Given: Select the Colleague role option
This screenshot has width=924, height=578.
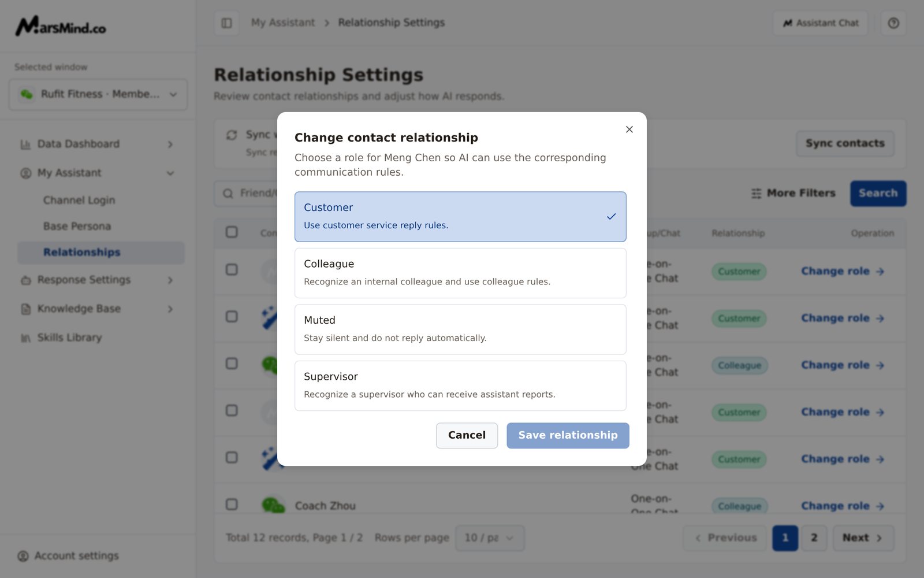Looking at the screenshot, I should 460,273.
